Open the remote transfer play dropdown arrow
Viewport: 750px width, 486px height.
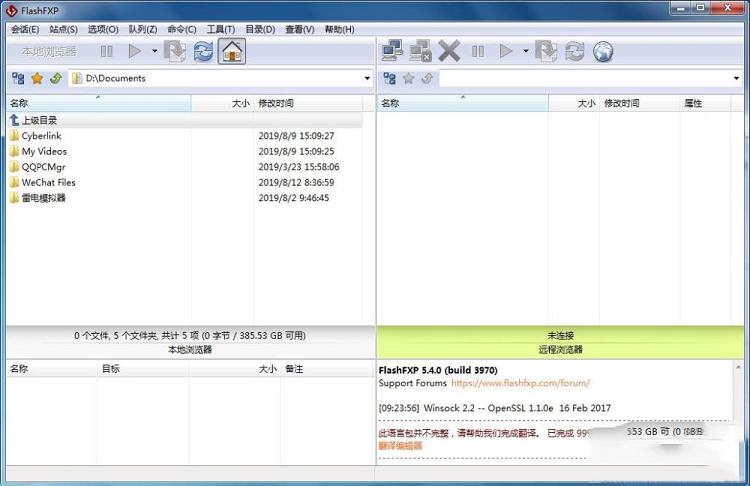[526, 51]
